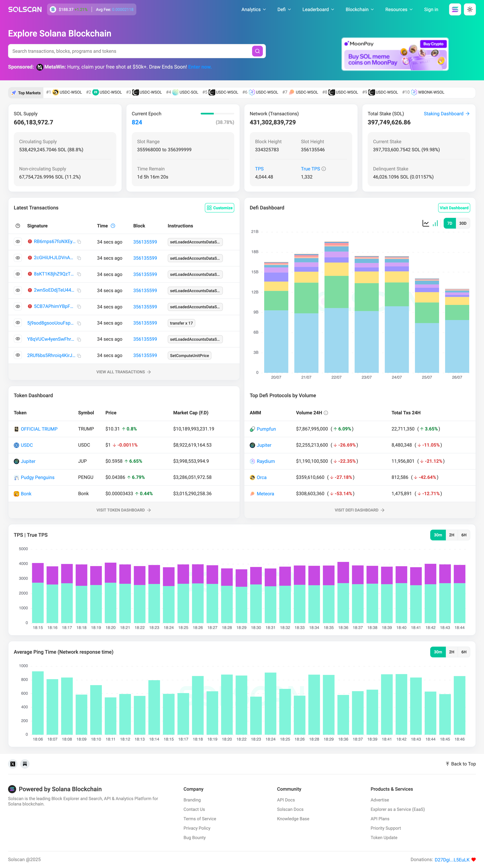Toggle eye icon for 5j9sod8gsooUouFsp transaction
The image size is (484, 868).
click(x=18, y=323)
